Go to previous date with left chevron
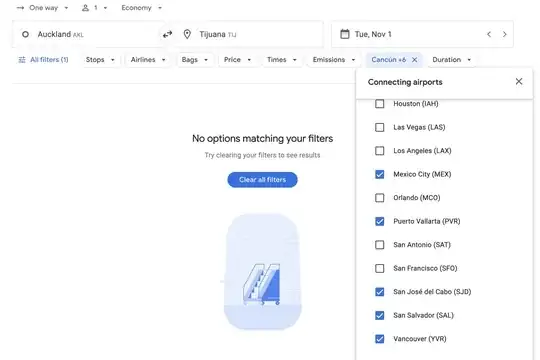Image resolution: width=540 pixels, height=360 pixels. tap(489, 34)
